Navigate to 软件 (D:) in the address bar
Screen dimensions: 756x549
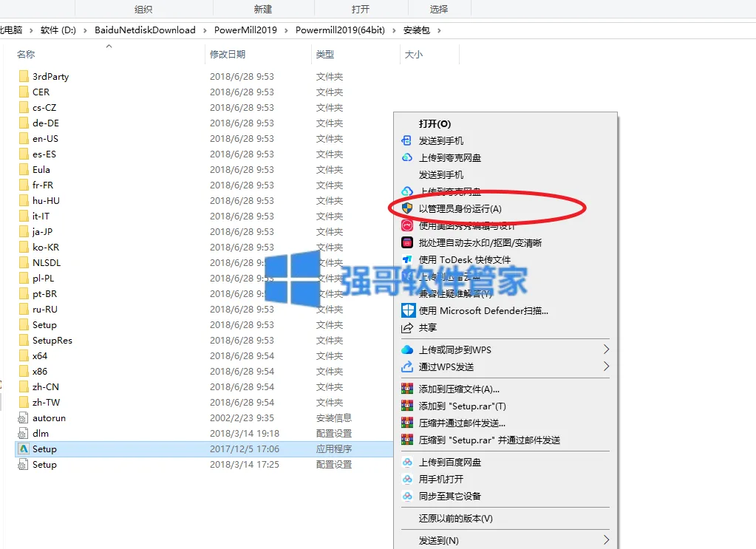point(58,30)
